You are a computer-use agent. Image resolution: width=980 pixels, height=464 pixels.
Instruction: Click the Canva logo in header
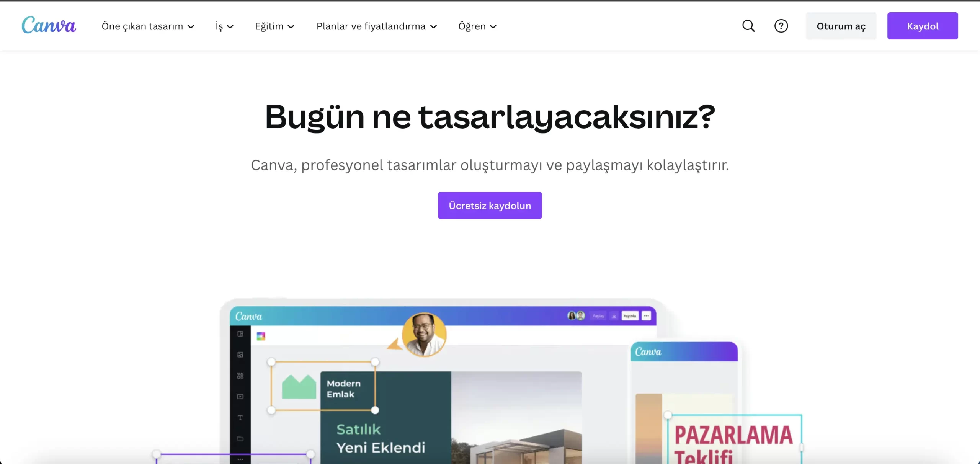pos(49,25)
